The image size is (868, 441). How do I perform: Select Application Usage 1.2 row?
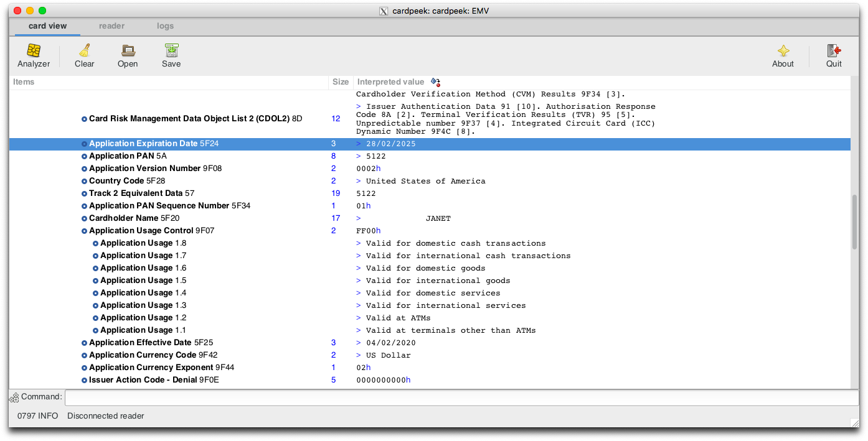430,318
